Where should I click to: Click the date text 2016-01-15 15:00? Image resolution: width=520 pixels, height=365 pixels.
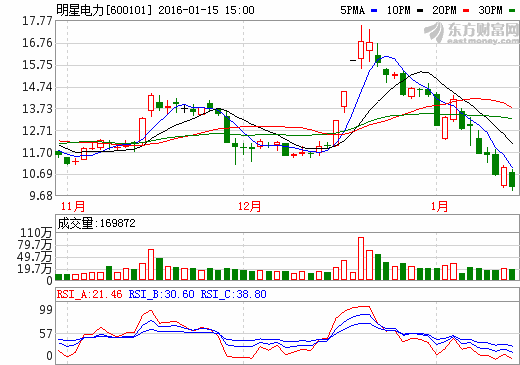pos(206,10)
